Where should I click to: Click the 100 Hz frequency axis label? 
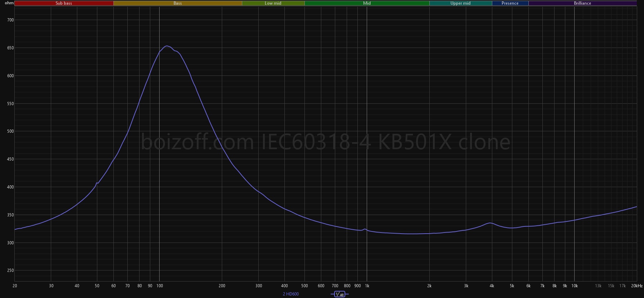[160, 286]
